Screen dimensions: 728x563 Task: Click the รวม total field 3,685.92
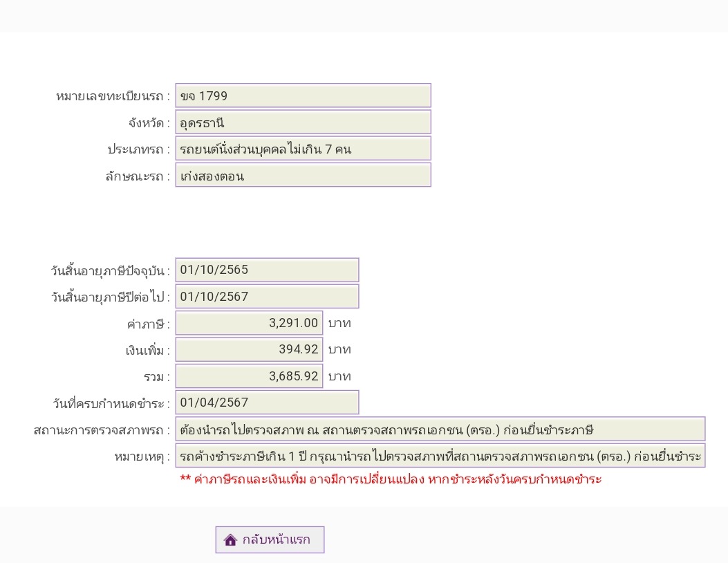click(249, 376)
